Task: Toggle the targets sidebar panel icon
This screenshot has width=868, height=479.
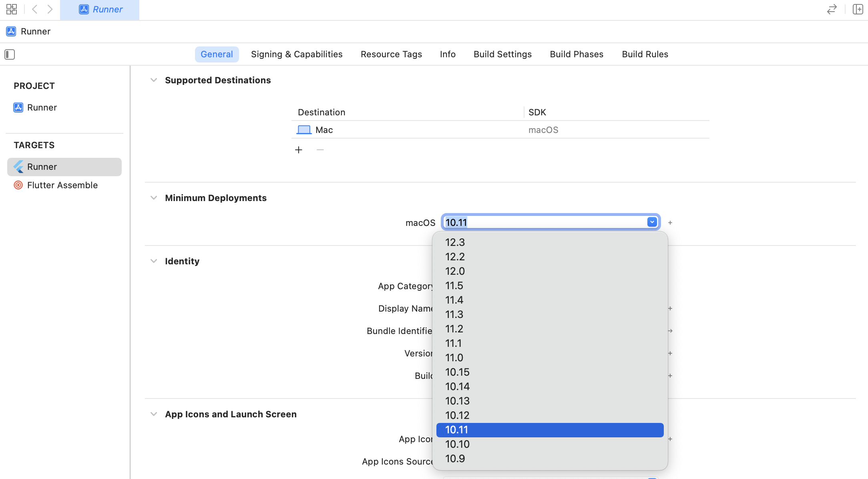Action: pyautogui.click(x=10, y=54)
